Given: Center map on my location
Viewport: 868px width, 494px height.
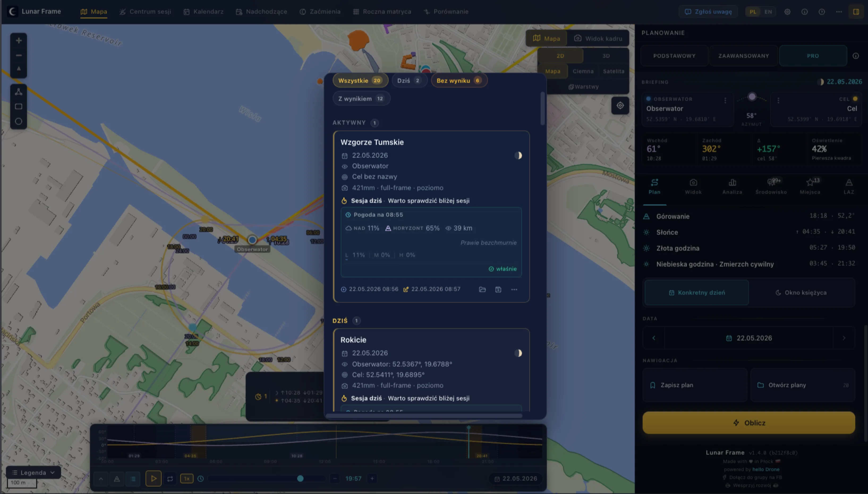Looking at the screenshot, I should point(620,106).
